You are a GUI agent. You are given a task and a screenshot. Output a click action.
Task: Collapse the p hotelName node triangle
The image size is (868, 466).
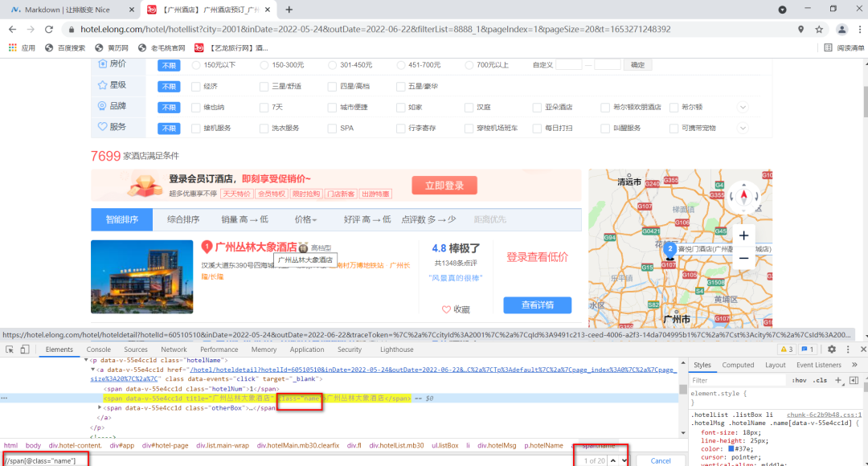tap(86, 360)
